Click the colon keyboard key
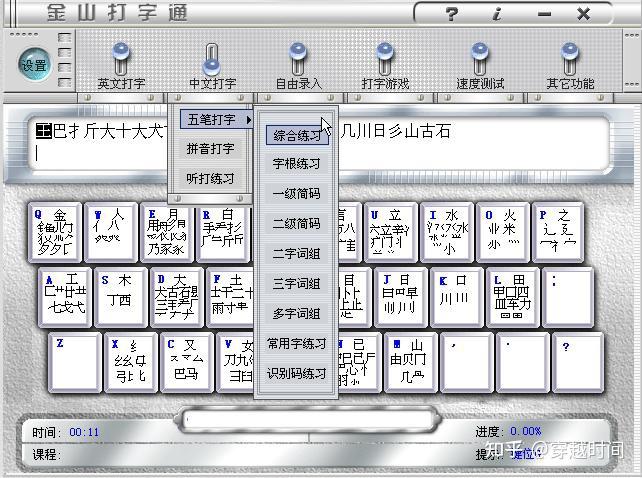 (568, 297)
